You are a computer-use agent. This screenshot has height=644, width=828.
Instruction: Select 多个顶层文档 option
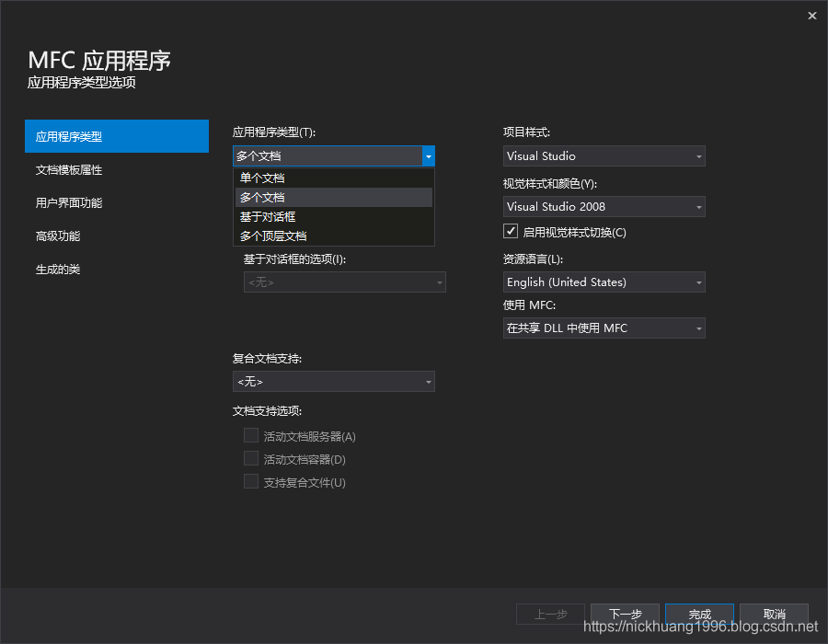334,236
